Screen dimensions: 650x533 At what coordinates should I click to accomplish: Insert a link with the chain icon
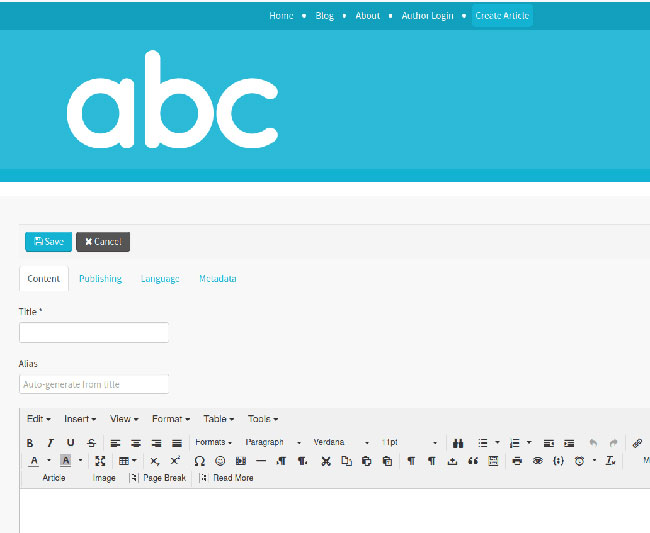pyautogui.click(x=637, y=443)
